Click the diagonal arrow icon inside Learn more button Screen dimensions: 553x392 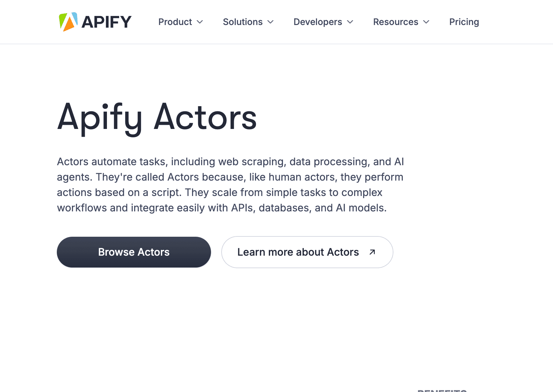[x=372, y=252]
